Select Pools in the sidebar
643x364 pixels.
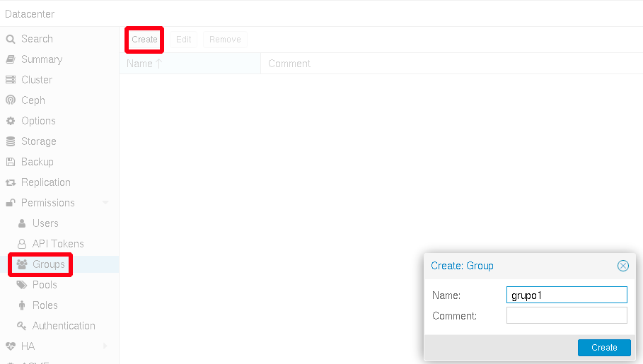pos(45,285)
